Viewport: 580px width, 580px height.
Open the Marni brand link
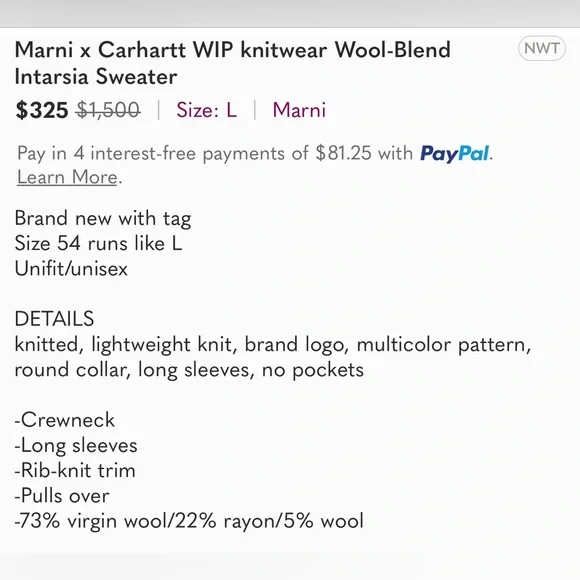point(299,110)
